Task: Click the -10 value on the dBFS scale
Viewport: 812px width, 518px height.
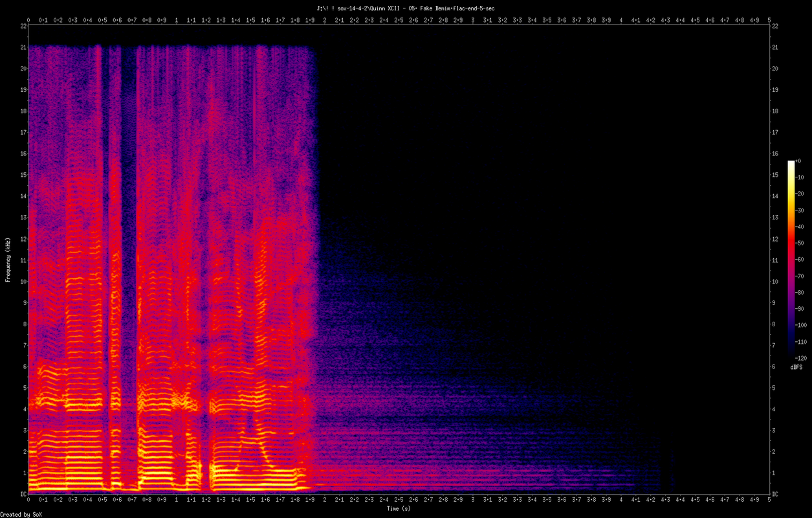Action: tap(800, 177)
